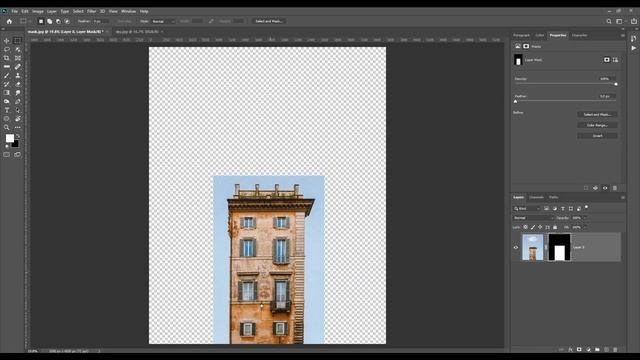Select the Lasso tool
Viewport: 640px width, 360px height.
(x=7, y=49)
